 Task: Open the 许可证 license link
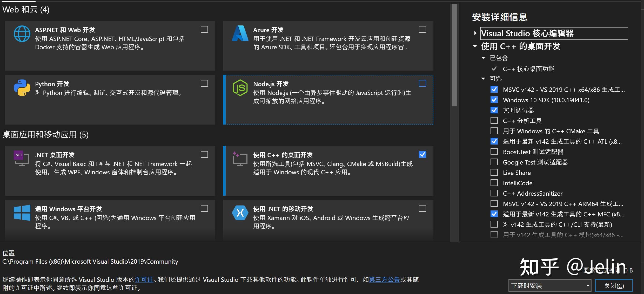click(x=144, y=279)
